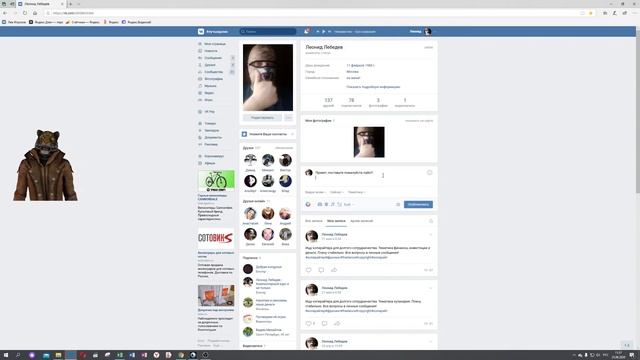Click the Закладки sidebar icon
Image resolution: width=640 pixels, height=360 pixels.
coord(200,130)
